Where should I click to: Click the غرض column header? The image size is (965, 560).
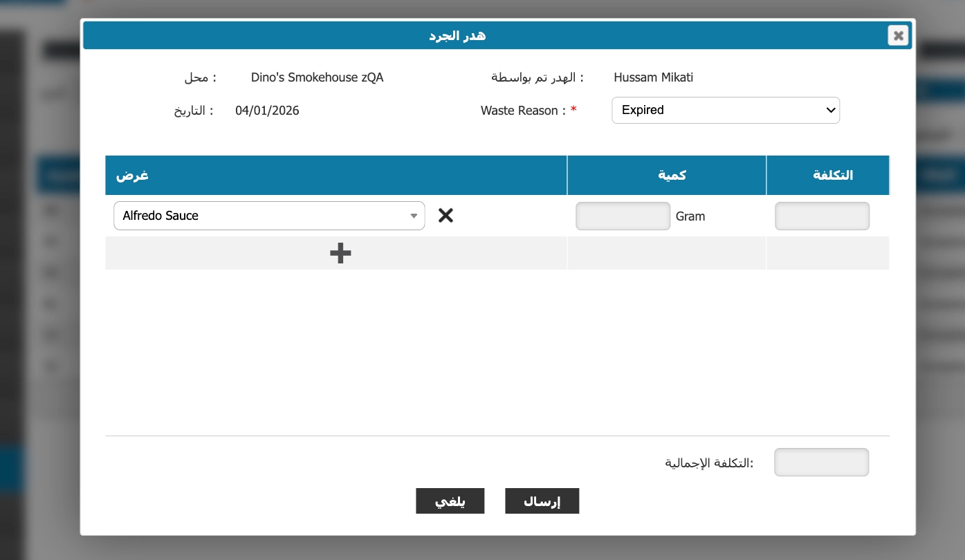tap(132, 176)
